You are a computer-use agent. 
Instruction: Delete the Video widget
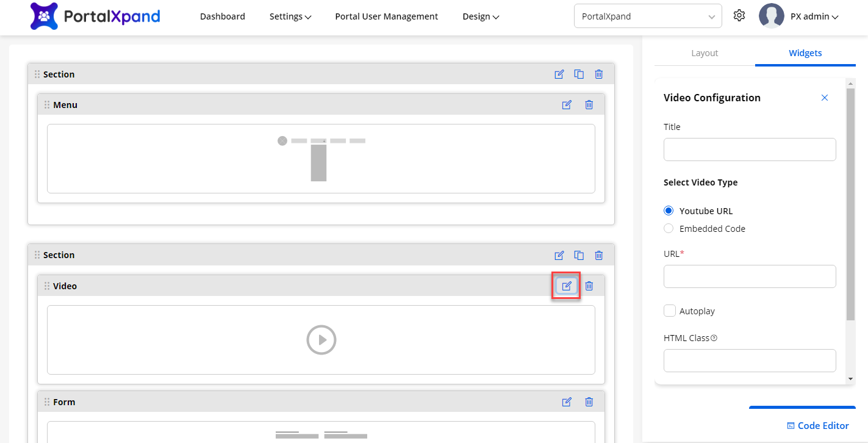click(x=589, y=286)
